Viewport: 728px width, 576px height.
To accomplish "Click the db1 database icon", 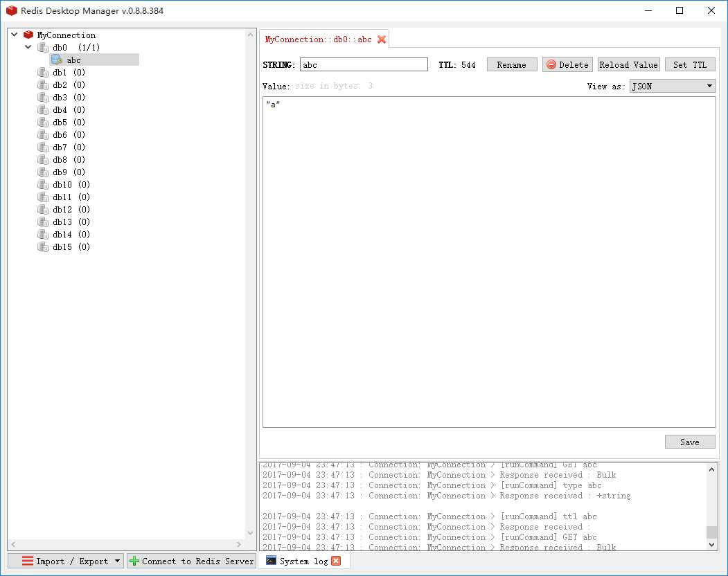I will click(43, 73).
